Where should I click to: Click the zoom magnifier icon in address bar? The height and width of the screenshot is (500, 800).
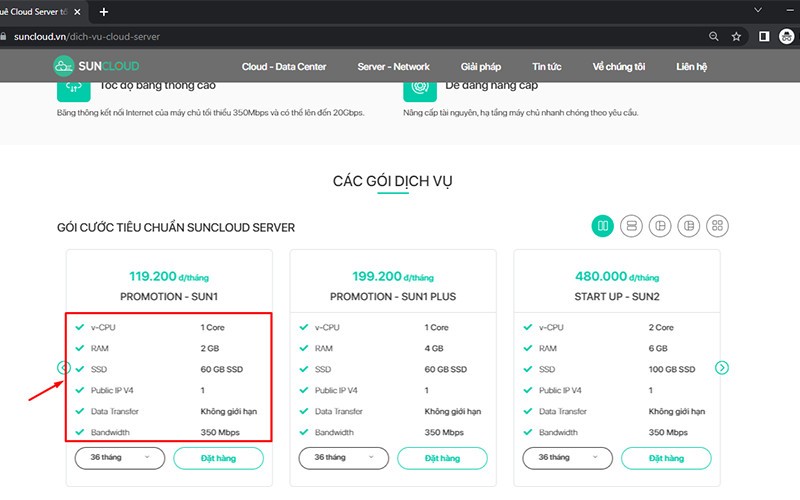click(x=714, y=36)
